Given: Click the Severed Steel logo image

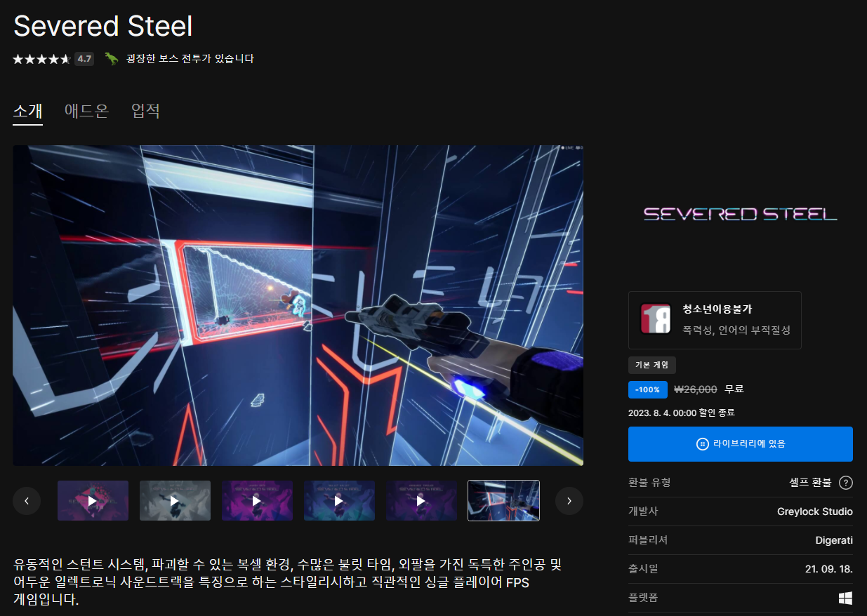Looking at the screenshot, I should 741,213.
